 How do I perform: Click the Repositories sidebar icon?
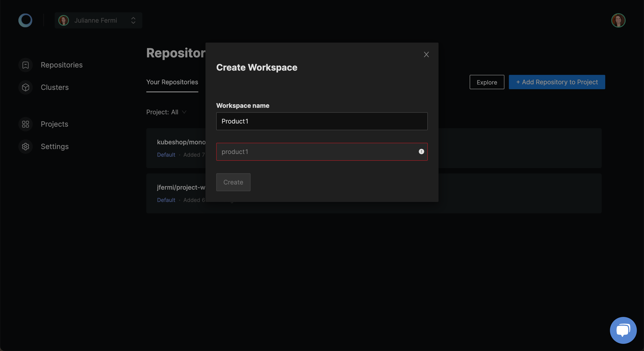(x=25, y=65)
